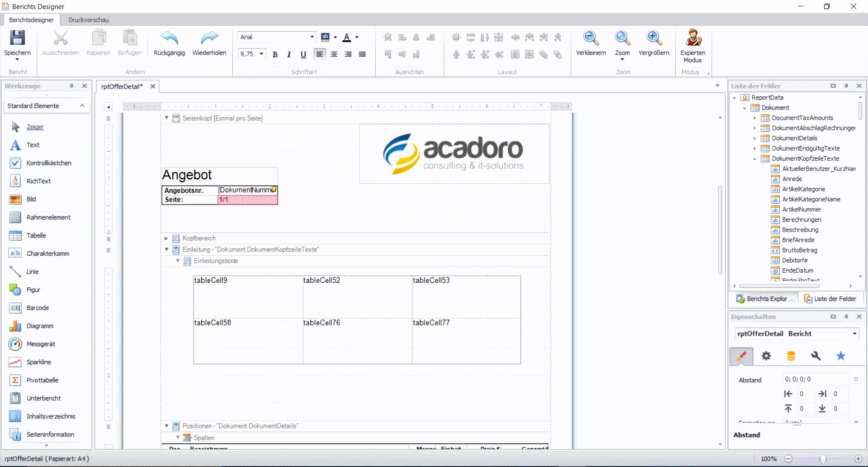Screen dimensions: 868x467
Task: Switch to Berichts Explorer tab
Action: 765,299
